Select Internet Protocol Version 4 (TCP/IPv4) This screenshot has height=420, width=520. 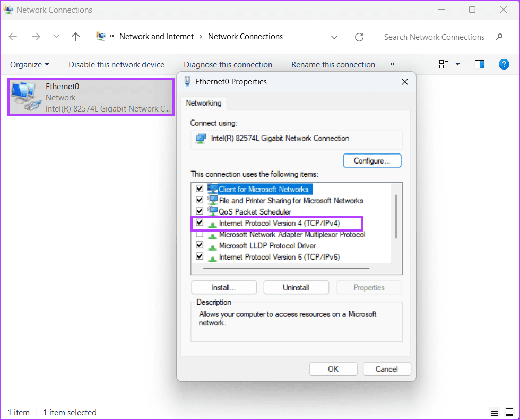[x=279, y=223]
